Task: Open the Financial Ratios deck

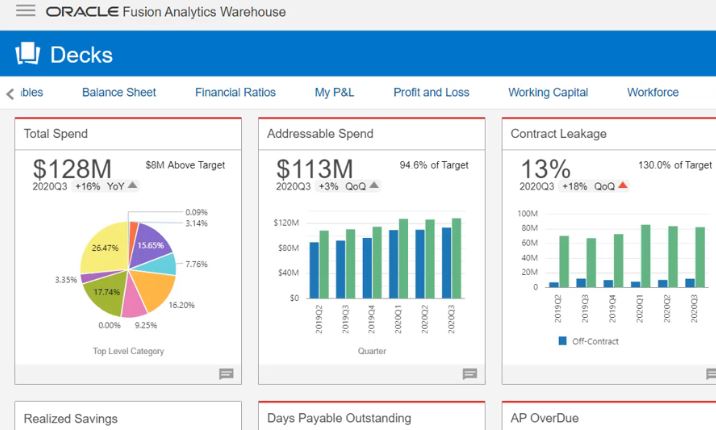Action: 235,92
